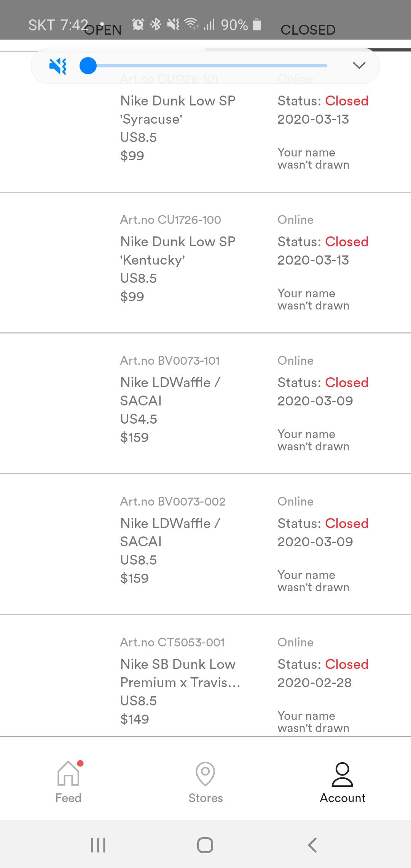Viewport: 411px width, 868px height.
Task: Tap the muted vibrate volume icon
Action: (x=58, y=66)
